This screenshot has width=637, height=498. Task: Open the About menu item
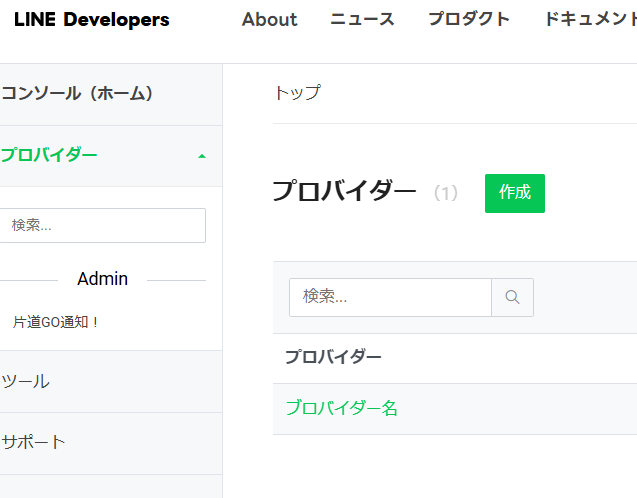pos(269,19)
